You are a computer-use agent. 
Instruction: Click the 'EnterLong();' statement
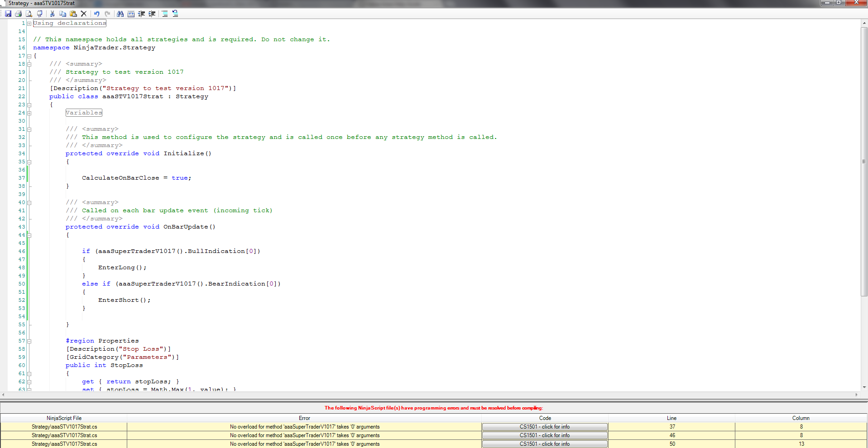(x=122, y=267)
